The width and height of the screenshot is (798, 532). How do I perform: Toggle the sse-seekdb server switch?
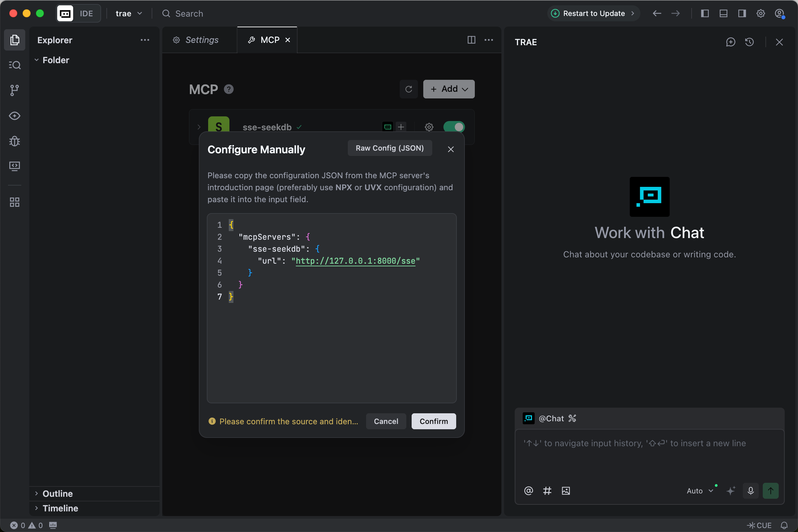click(x=454, y=127)
